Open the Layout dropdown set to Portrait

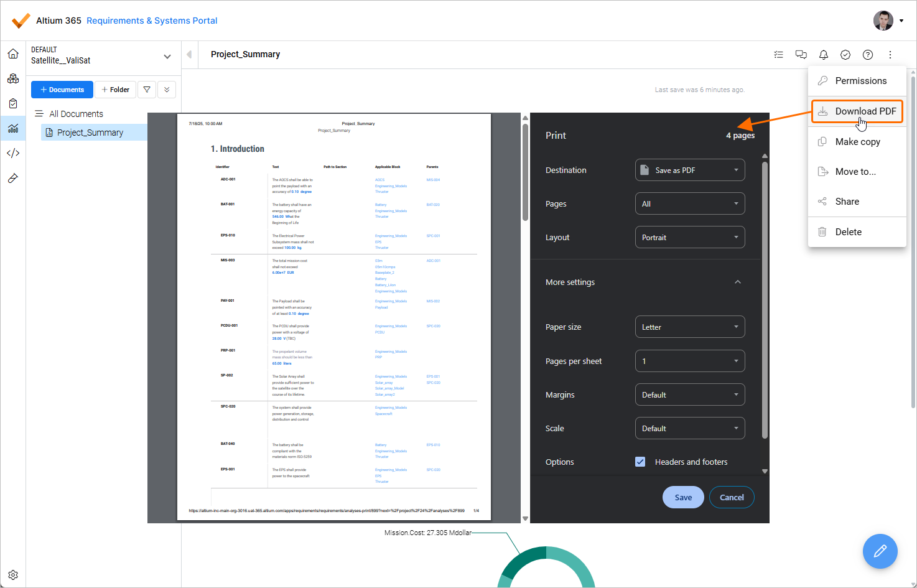click(690, 237)
